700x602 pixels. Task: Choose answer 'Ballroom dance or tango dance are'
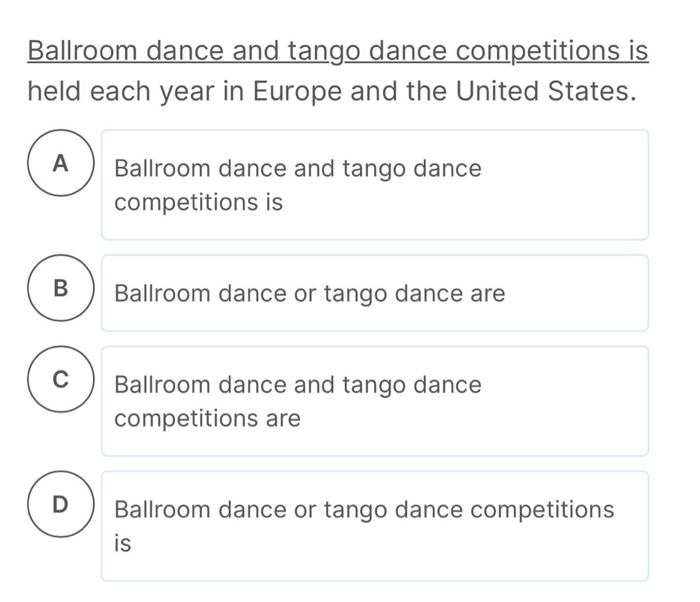375,293
